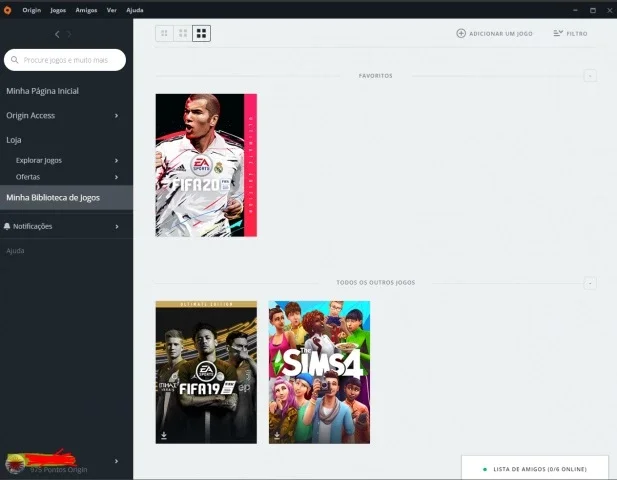Screen dimensions: 617x480
Task: Click FIFA 19 download icon
Action: tap(164, 435)
